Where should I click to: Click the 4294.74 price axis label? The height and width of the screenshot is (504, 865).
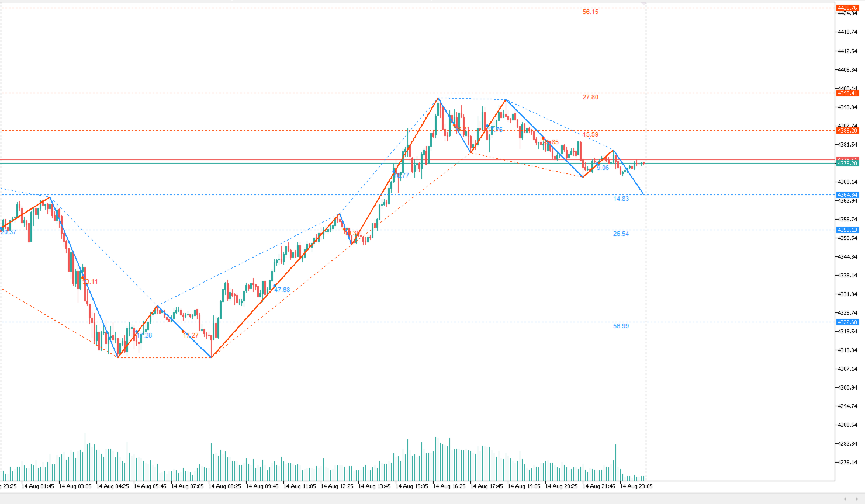click(847, 406)
